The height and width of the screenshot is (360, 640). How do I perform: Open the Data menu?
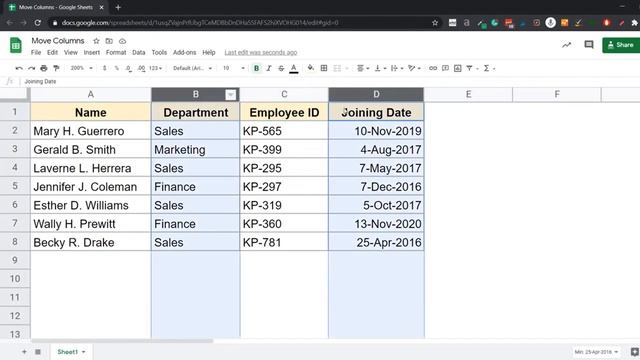139,52
